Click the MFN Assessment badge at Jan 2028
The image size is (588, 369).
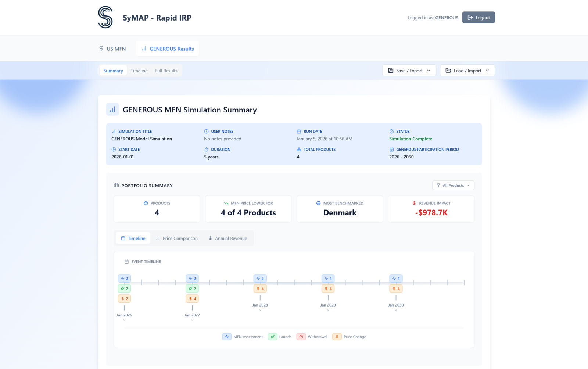click(x=260, y=278)
